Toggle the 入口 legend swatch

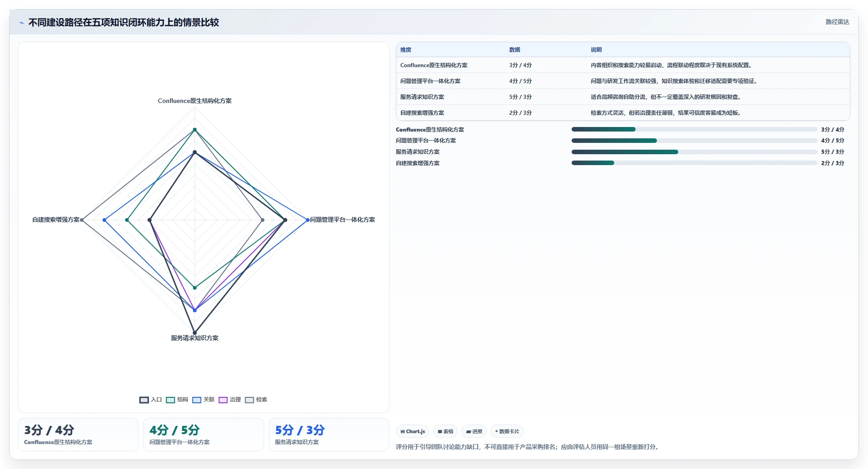tap(144, 400)
